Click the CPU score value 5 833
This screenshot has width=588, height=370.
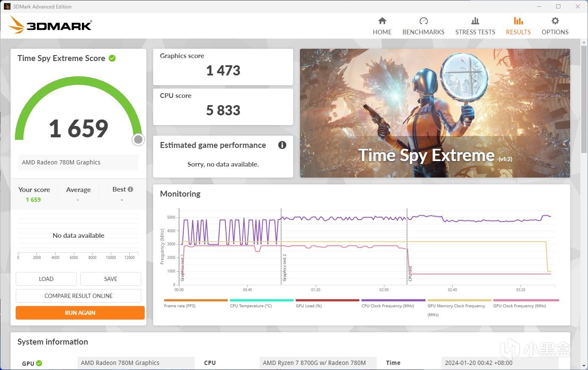pyautogui.click(x=223, y=110)
